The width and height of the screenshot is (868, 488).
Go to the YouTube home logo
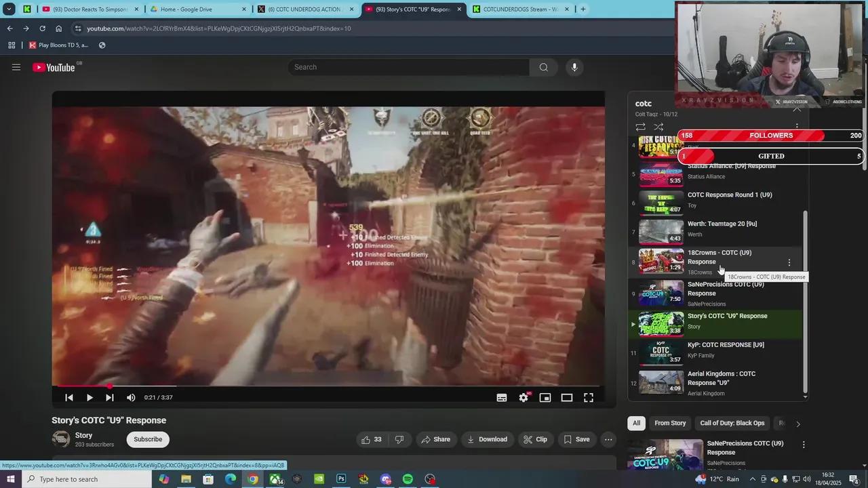click(54, 67)
